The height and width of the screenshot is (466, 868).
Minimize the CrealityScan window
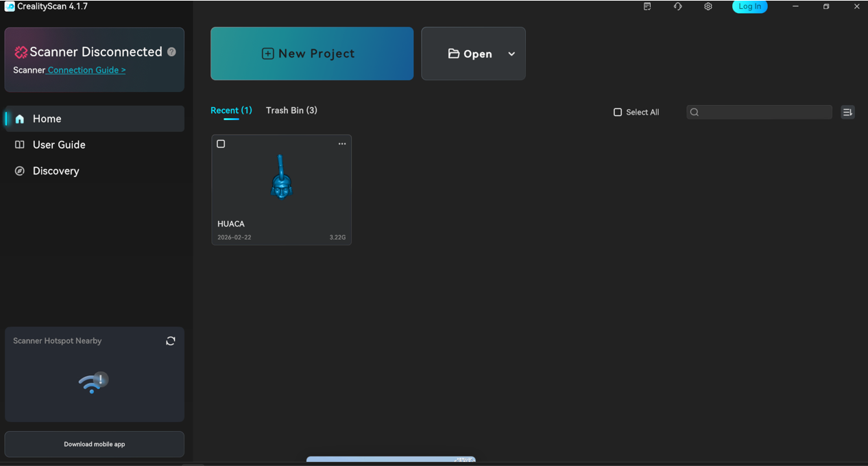[795, 6]
